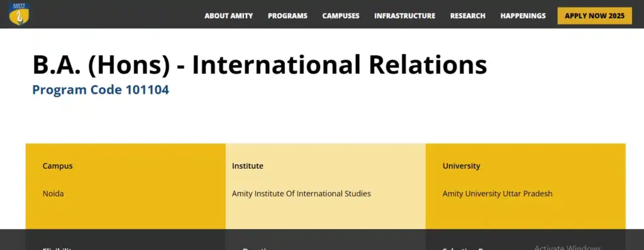The image size is (644, 250).
Task: Click the Institute label
Action: point(247,166)
